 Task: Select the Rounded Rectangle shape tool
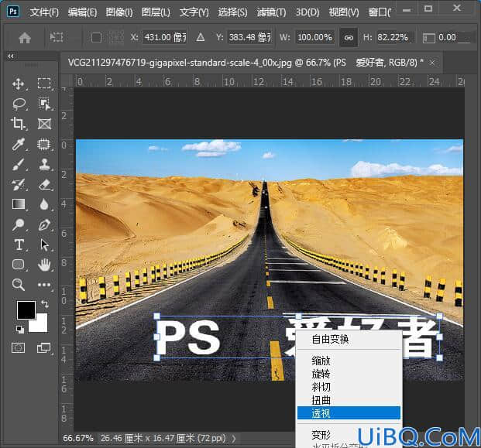tap(18, 265)
